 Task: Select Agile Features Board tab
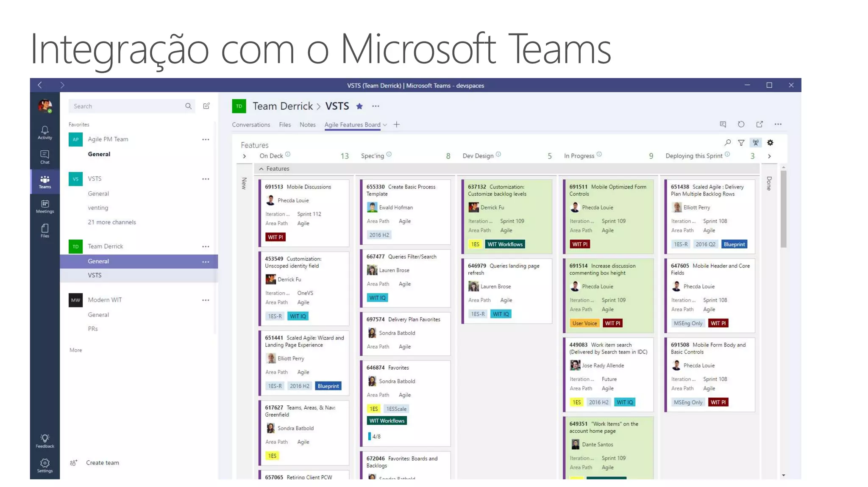[x=352, y=125]
